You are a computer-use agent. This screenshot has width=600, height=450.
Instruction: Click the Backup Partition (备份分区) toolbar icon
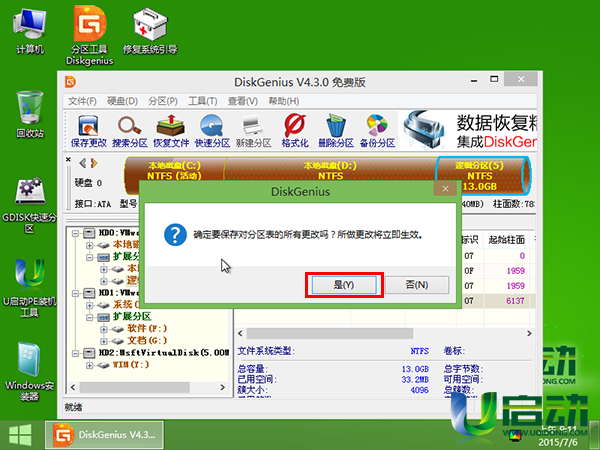[377, 131]
